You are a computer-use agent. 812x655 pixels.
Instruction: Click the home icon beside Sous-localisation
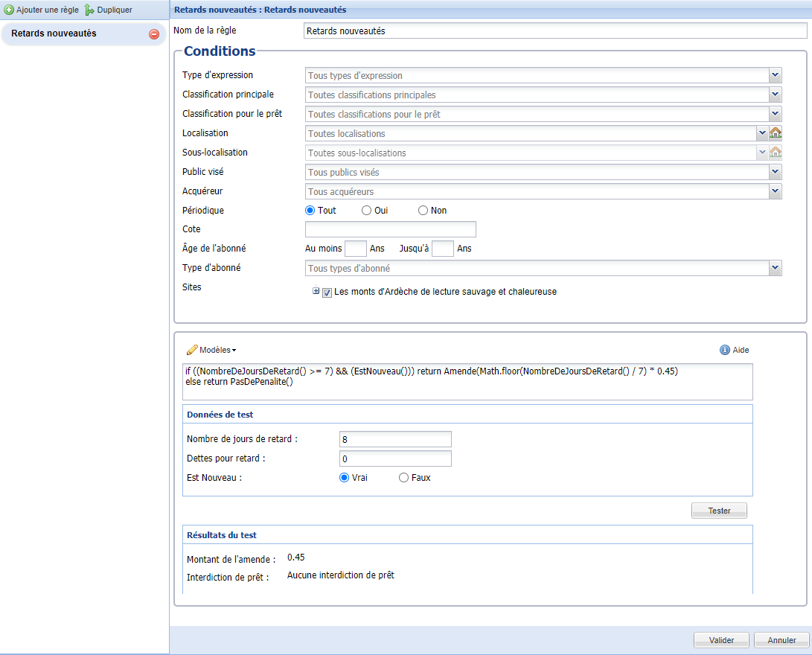pos(776,153)
